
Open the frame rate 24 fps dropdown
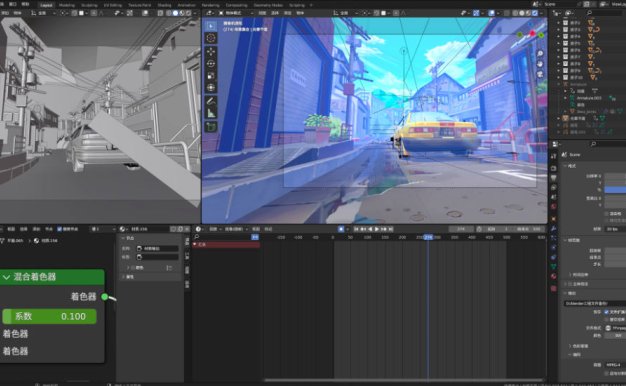coord(615,229)
